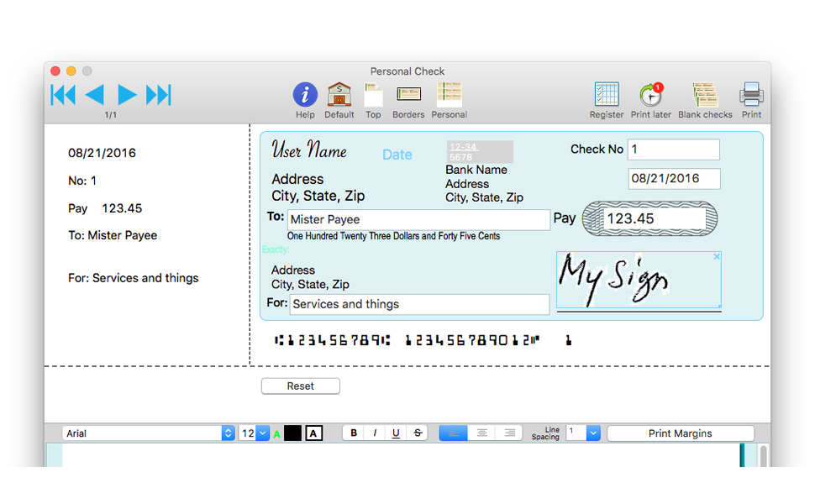Expand the Arial font dropdown
The height and width of the screenshot is (504, 815).
228,433
